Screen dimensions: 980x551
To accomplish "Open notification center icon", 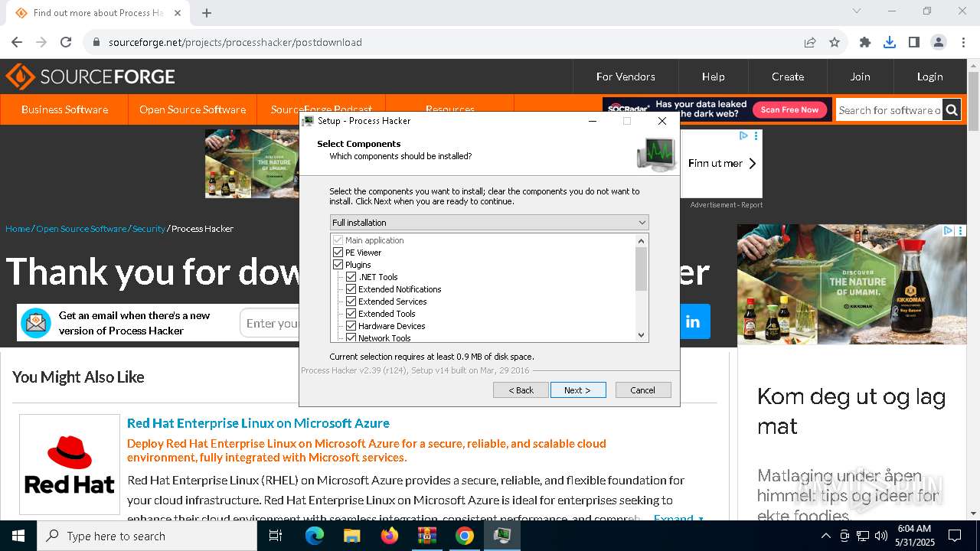I will coord(955,536).
